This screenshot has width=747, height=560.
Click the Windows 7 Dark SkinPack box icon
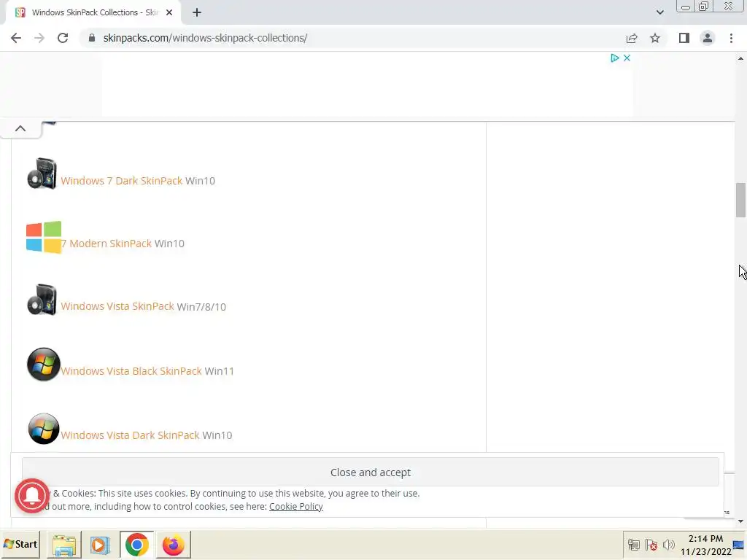tap(42, 174)
